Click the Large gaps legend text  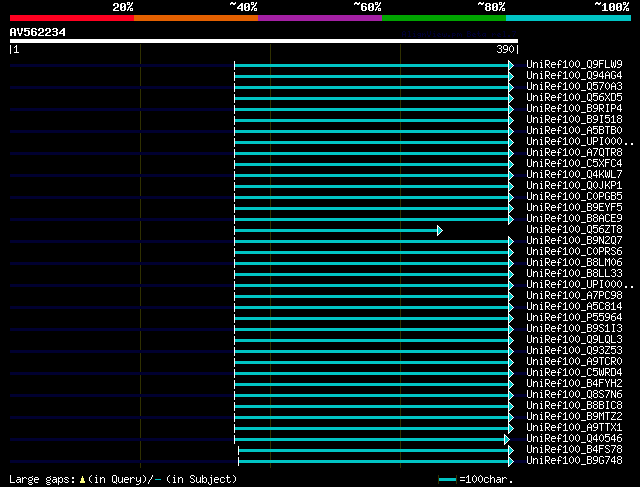(x=42, y=479)
